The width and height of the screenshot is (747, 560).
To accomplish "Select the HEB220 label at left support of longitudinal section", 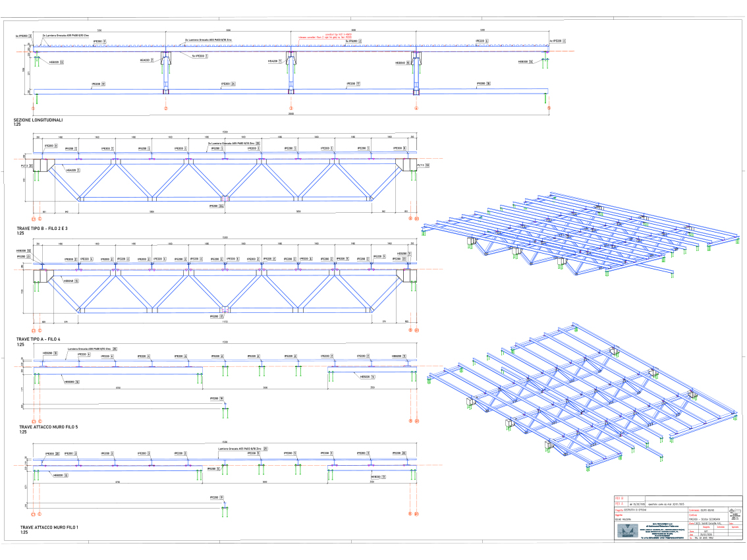I will coord(56,62).
